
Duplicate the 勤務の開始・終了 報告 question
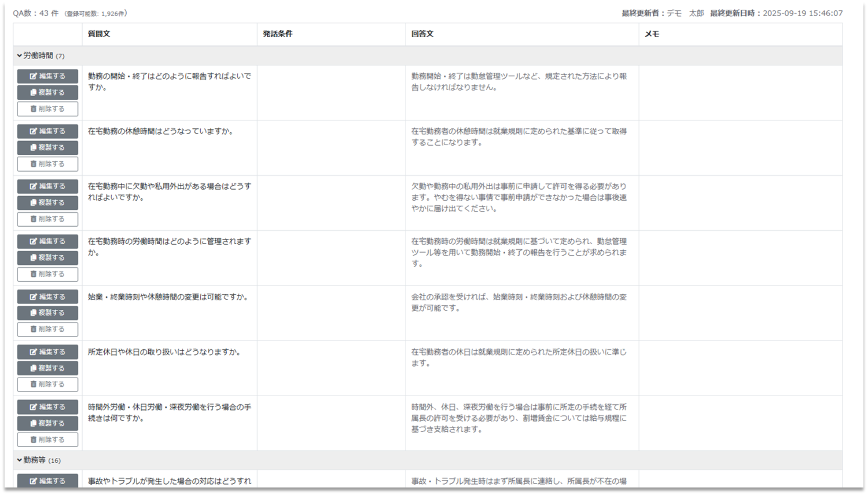point(47,93)
